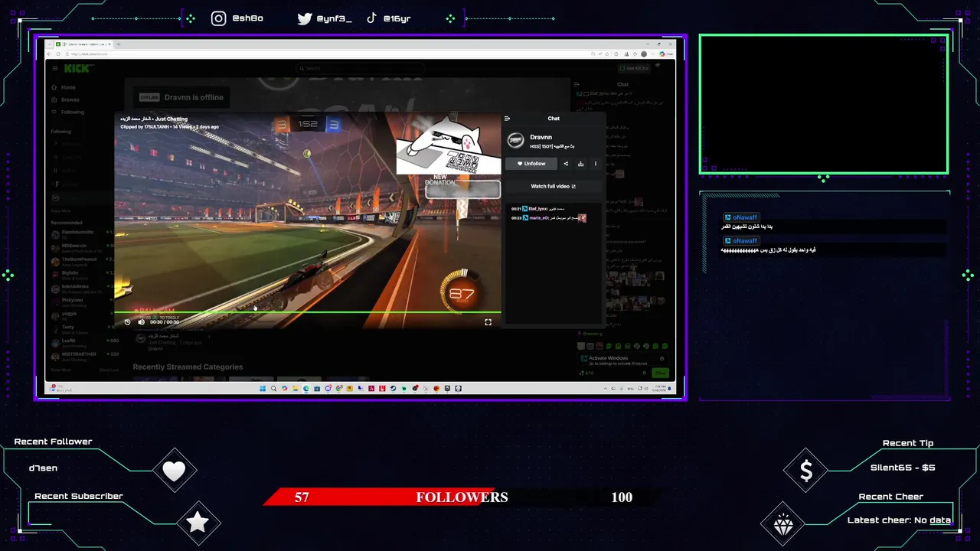Click the 'Dravnn is offline' banner text

coord(193,97)
